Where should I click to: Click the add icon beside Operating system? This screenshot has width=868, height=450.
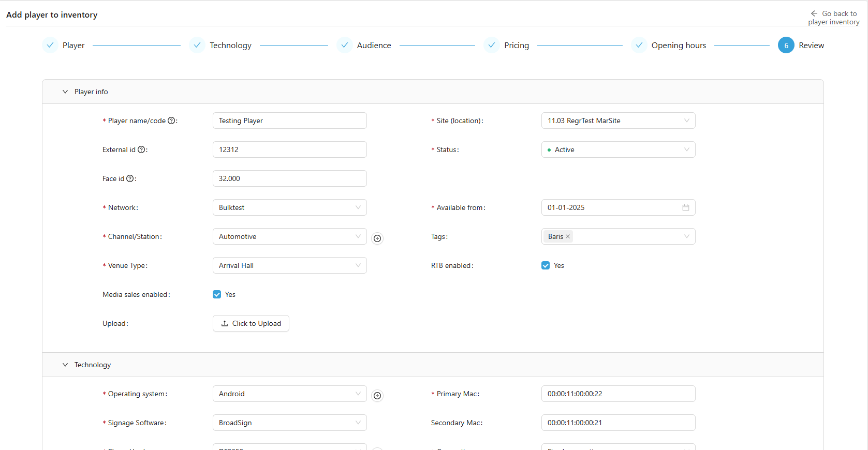click(377, 396)
